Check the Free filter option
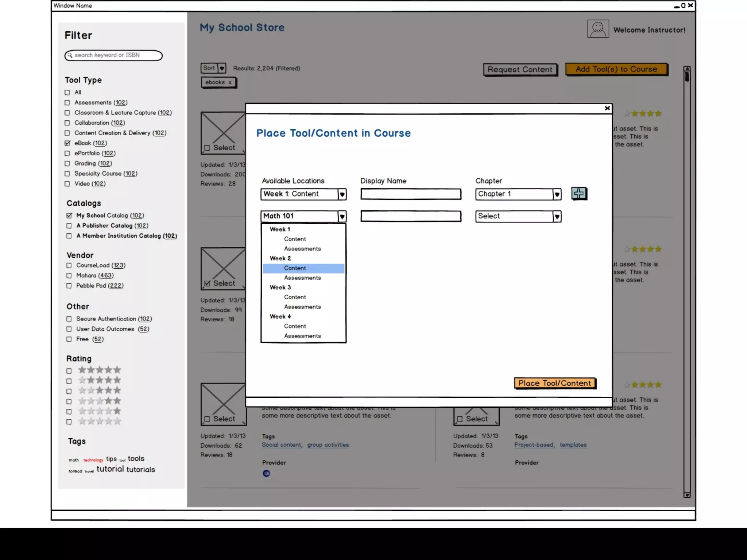 coord(69,339)
